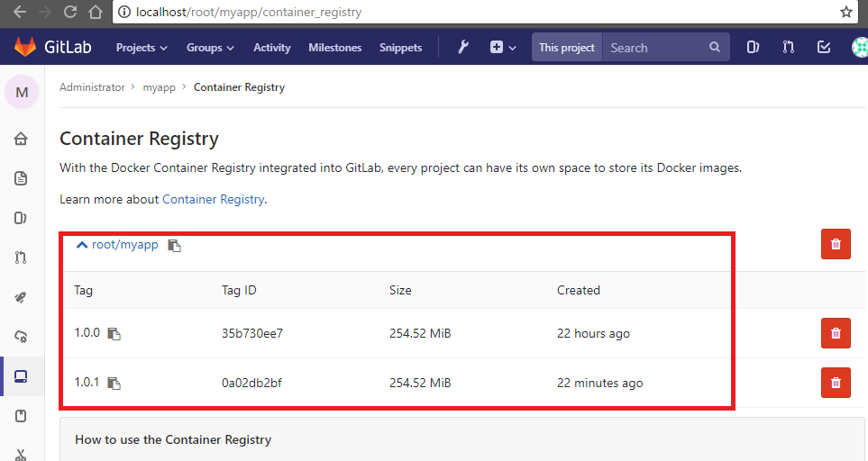Open Operations icon in left sidebar
This screenshot has width=868, height=461.
point(21,337)
